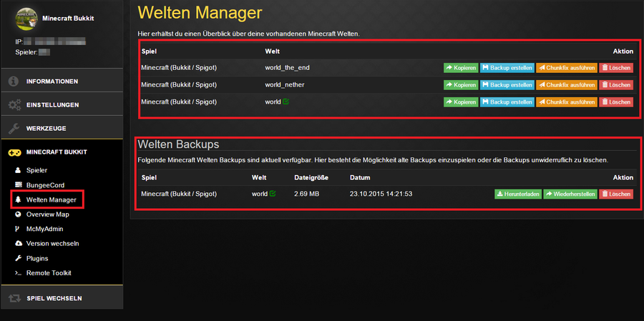
Task: Click the info icon beside Informationen
Action: (14, 82)
